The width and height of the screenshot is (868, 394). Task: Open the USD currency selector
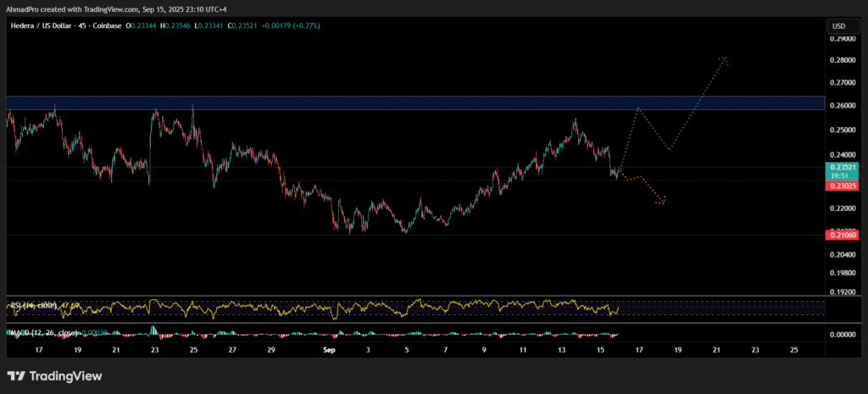838,25
